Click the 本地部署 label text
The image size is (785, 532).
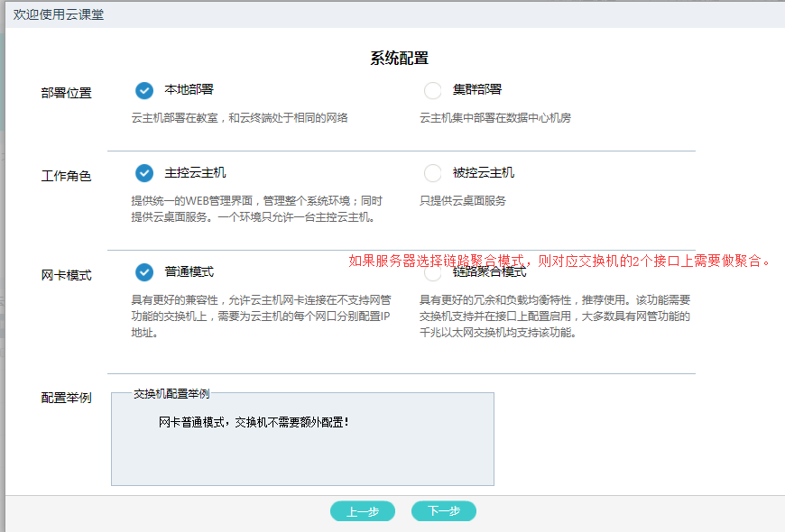[189, 90]
